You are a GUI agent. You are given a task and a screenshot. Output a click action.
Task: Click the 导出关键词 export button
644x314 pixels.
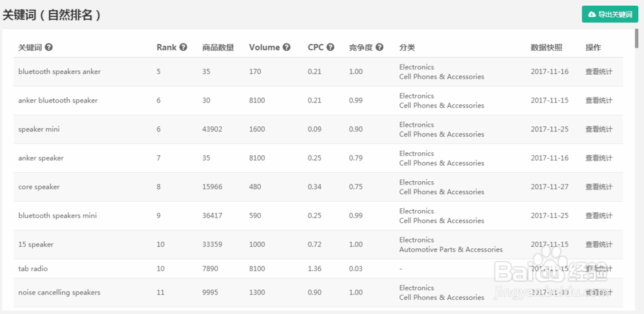610,14
